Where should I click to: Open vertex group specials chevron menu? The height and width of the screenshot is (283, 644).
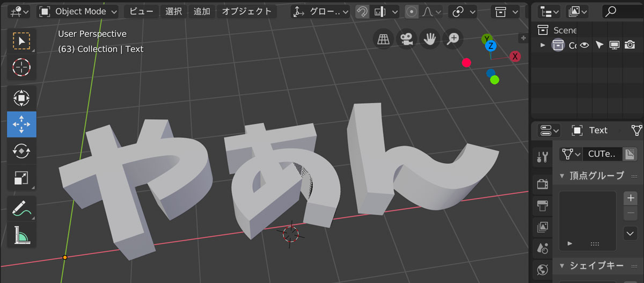pyautogui.click(x=630, y=233)
